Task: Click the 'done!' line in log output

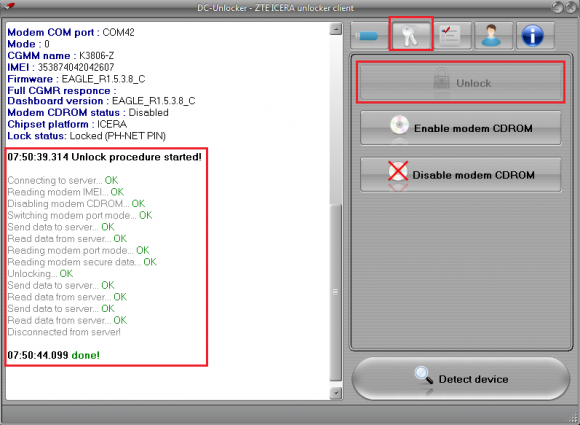Action: point(54,355)
